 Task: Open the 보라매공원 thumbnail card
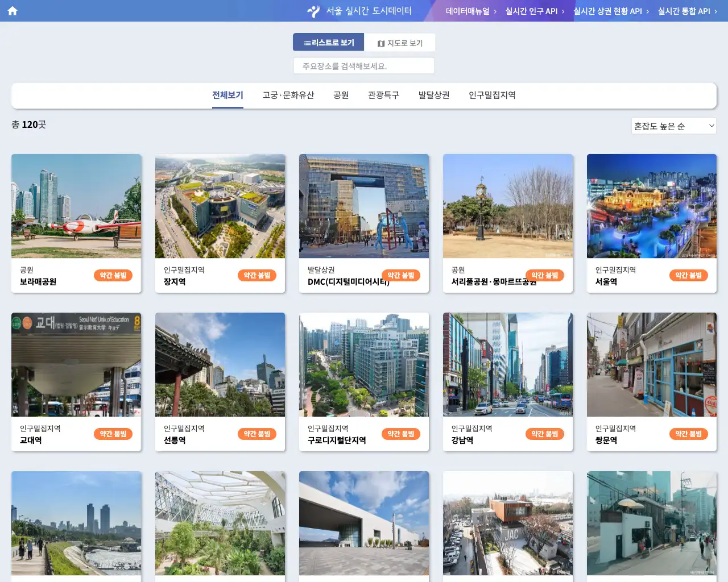coord(76,206)
